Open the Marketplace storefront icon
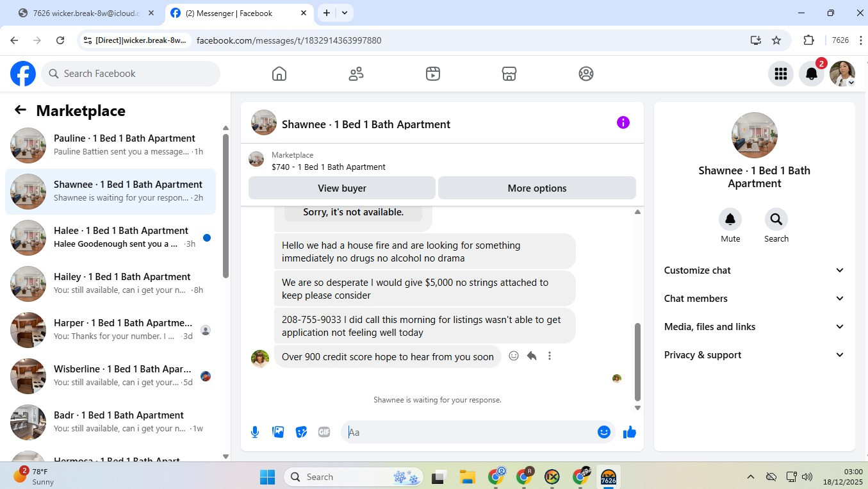The image size is (868, 489). click(509, 74)
